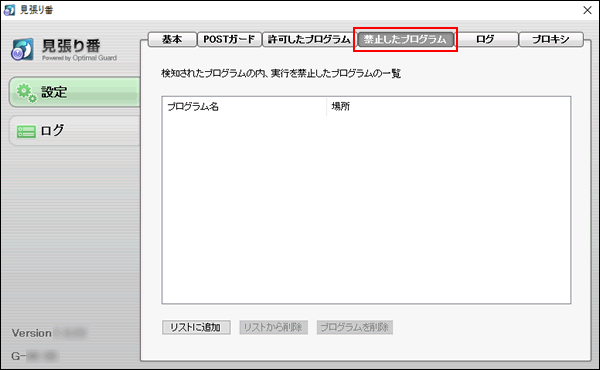Click the description text above the list
The image size is (600, 370).
coord(281,73)
